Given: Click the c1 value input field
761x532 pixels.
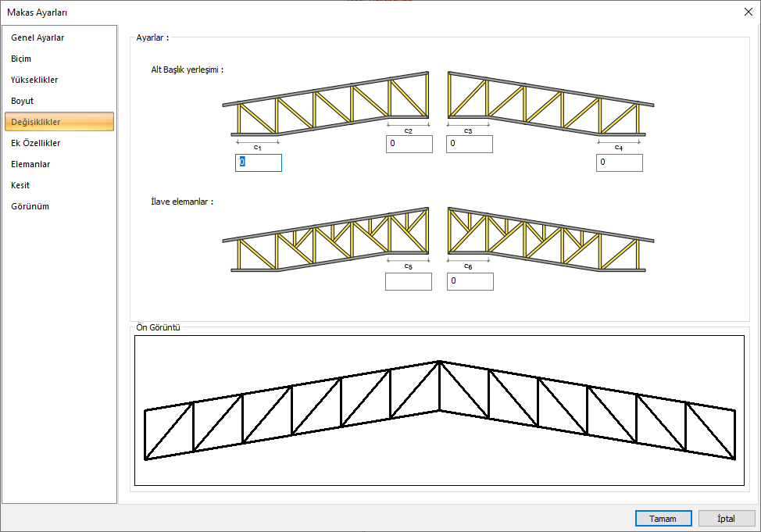Looking at the screenshot, I should (x=259, y=162).
